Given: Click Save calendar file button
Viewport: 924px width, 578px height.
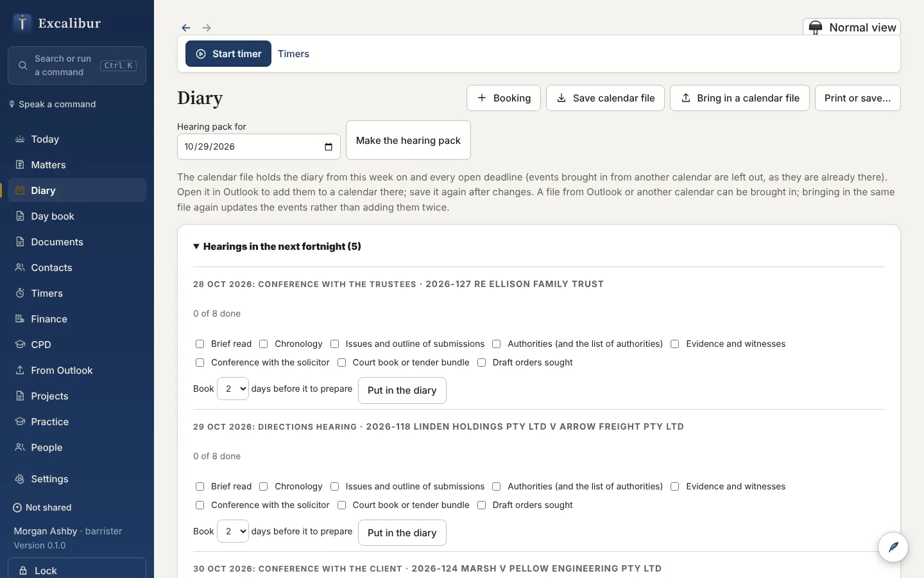Looking at the screenshot, I should (605, 98).
